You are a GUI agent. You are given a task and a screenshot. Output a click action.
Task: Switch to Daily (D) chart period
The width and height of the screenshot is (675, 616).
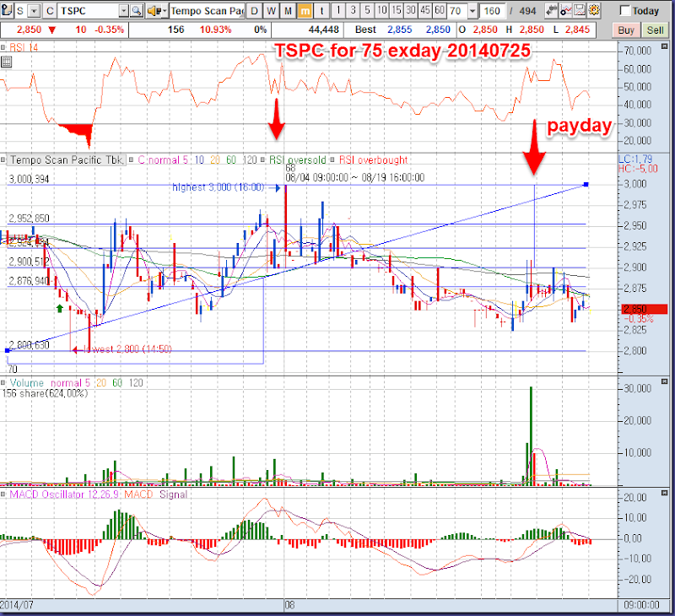[254, 11]
